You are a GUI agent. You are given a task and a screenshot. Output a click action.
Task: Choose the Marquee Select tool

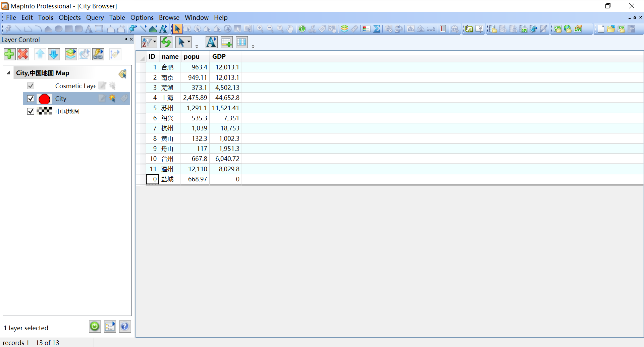pos(187,29)
